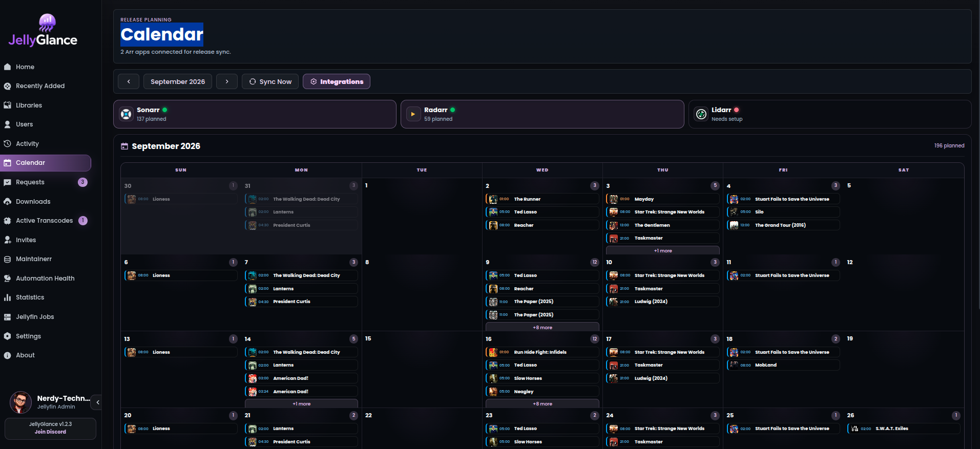Click the Requests sidebar icon

coord(8,182)
